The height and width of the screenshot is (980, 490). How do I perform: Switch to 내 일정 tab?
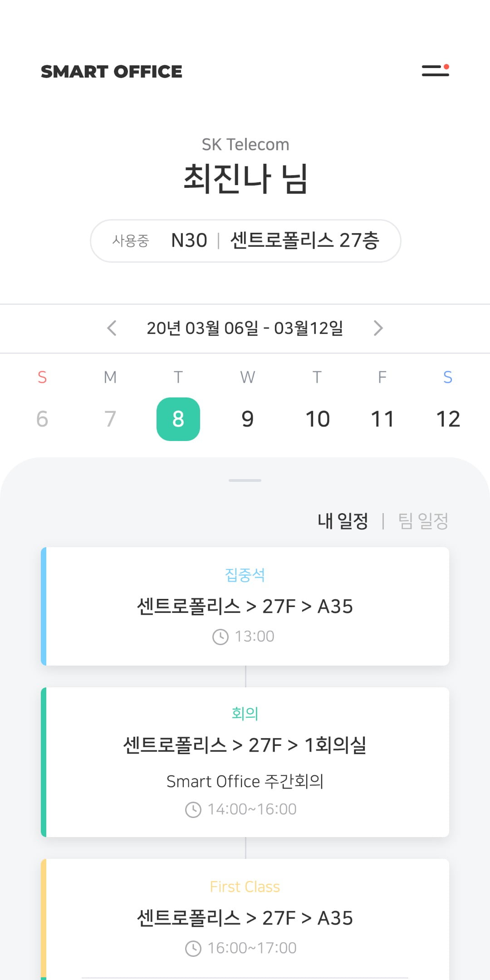coord(343,521)
